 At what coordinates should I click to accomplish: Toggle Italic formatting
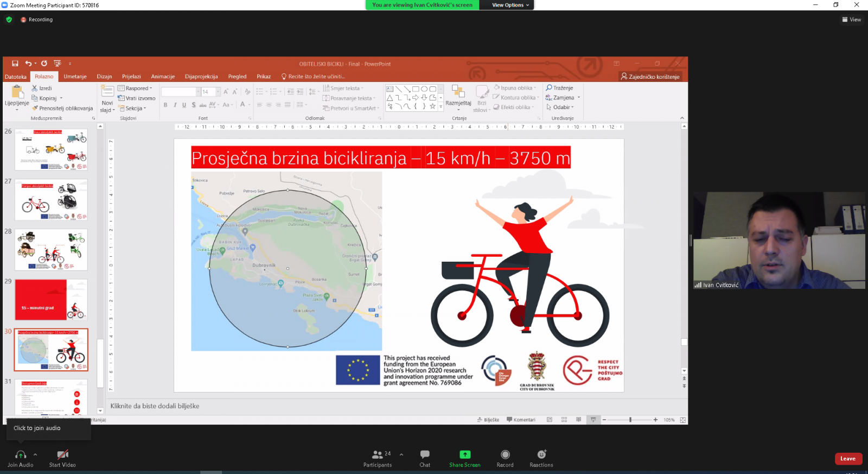coord(175,105)
